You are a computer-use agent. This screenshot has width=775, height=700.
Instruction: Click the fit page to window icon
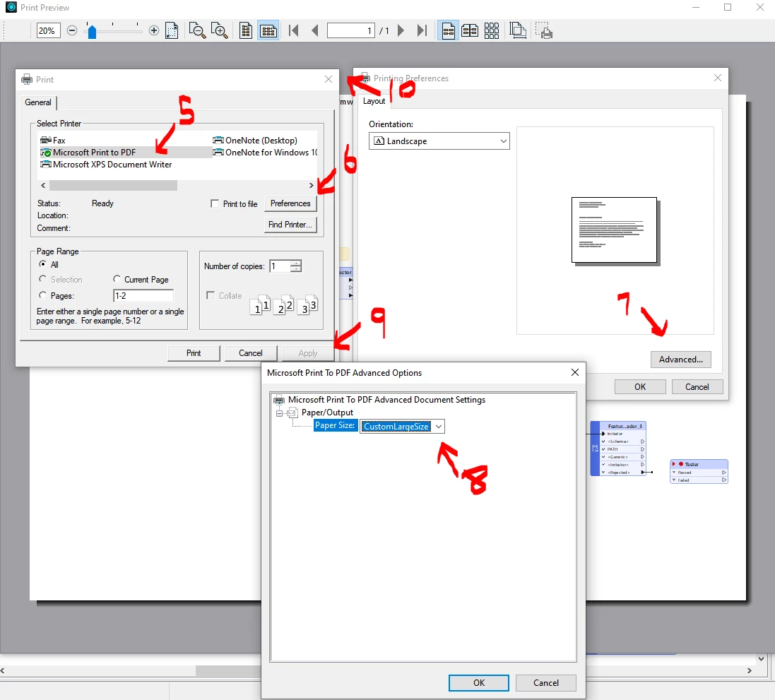pos(172,30)
